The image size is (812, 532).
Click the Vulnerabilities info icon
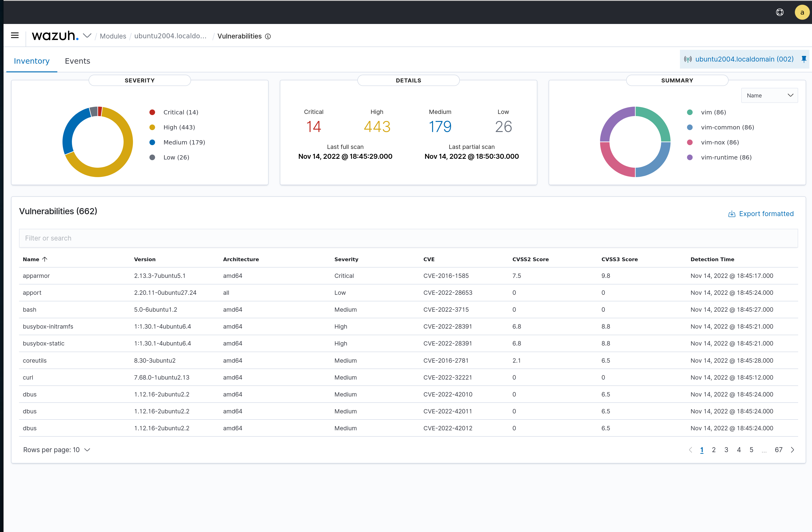point(268,36)
